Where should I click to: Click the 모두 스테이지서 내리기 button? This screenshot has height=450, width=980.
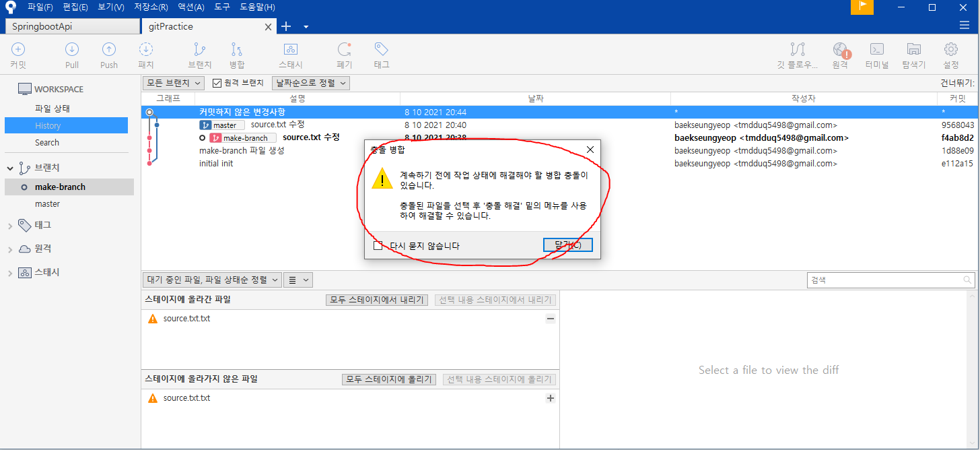pyautogui.click(x=376, y=300)
